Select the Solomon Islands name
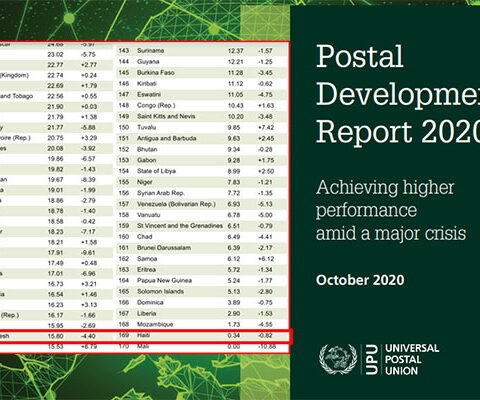The image size is (480, 400). [160, 291]
